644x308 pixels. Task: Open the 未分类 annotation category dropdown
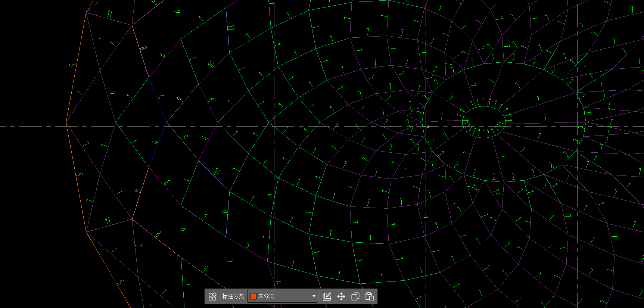coord(283,296)
